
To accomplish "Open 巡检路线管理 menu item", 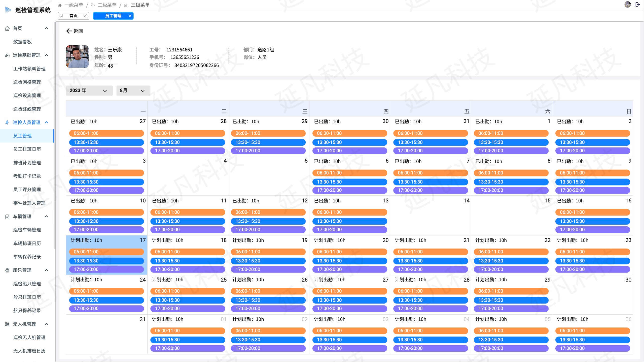I will click(x=27, y=109).
